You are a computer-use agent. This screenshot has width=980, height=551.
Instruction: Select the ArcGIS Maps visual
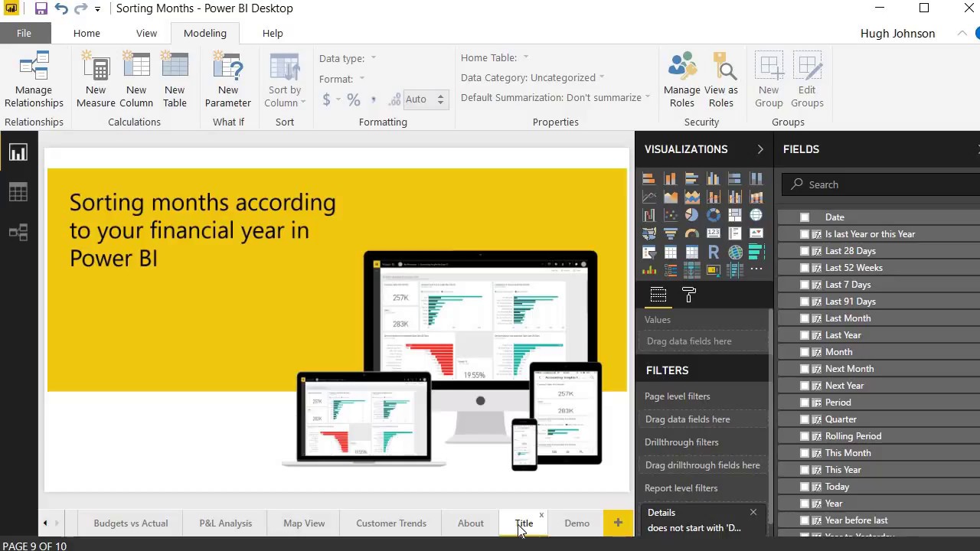point(735,252)
